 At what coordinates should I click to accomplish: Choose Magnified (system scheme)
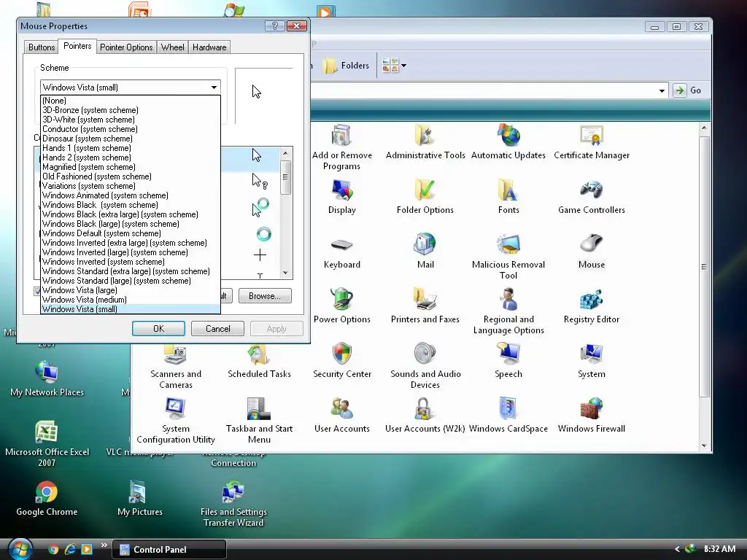(x=131, y=167)
